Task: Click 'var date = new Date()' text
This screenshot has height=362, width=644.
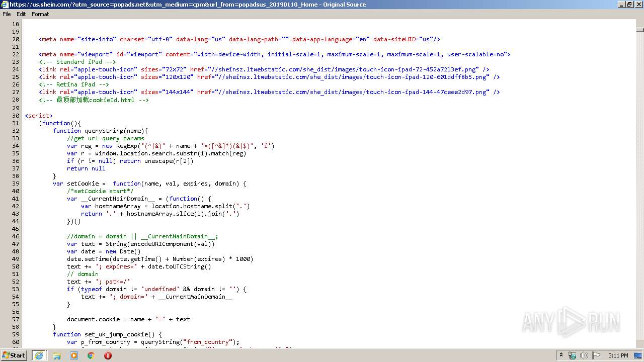Action: click(104, 251)
